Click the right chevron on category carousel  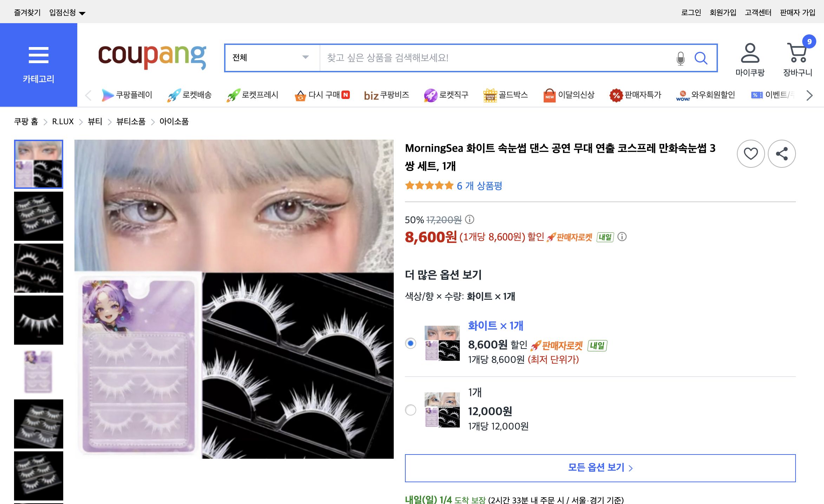(809, 95)
